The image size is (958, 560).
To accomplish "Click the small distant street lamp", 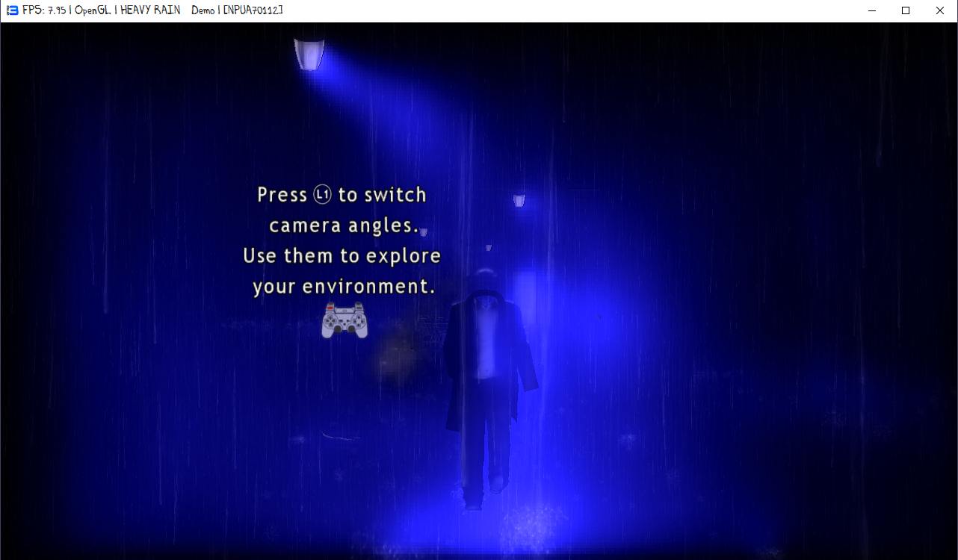I will [519, 200].
